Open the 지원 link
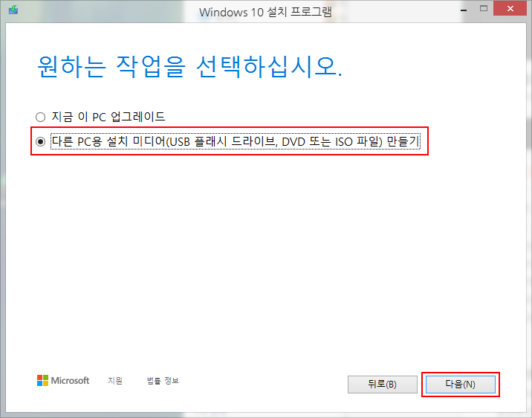 (115, 381)
